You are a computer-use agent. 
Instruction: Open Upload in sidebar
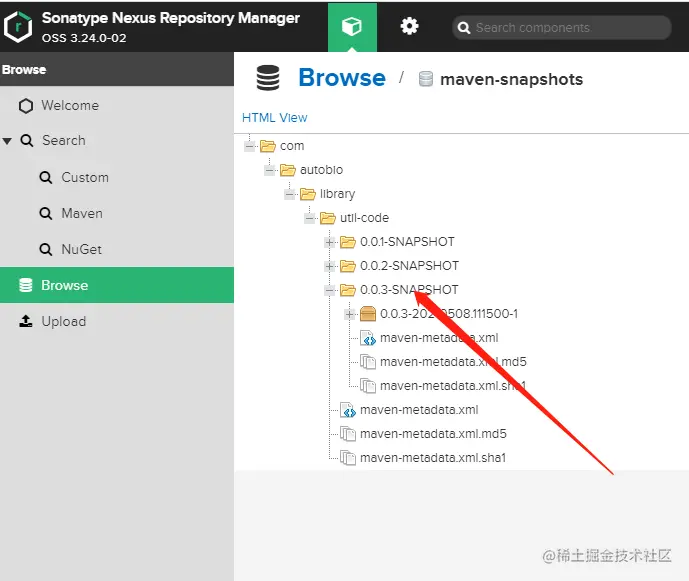click(64, 321)
